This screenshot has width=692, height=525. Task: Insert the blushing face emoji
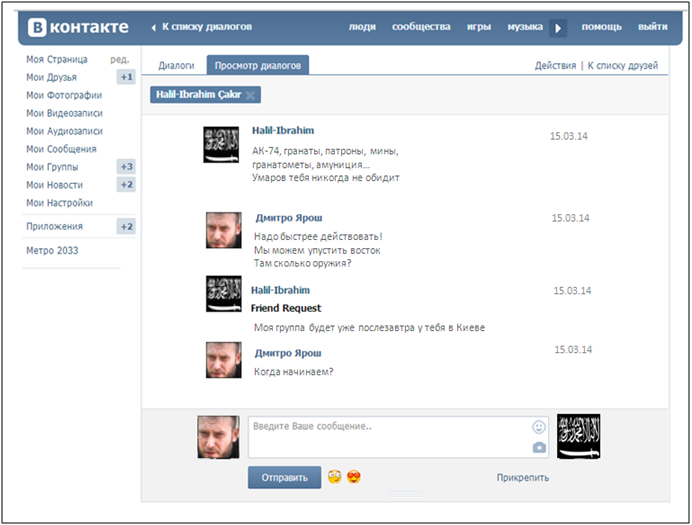click(334, 477)
